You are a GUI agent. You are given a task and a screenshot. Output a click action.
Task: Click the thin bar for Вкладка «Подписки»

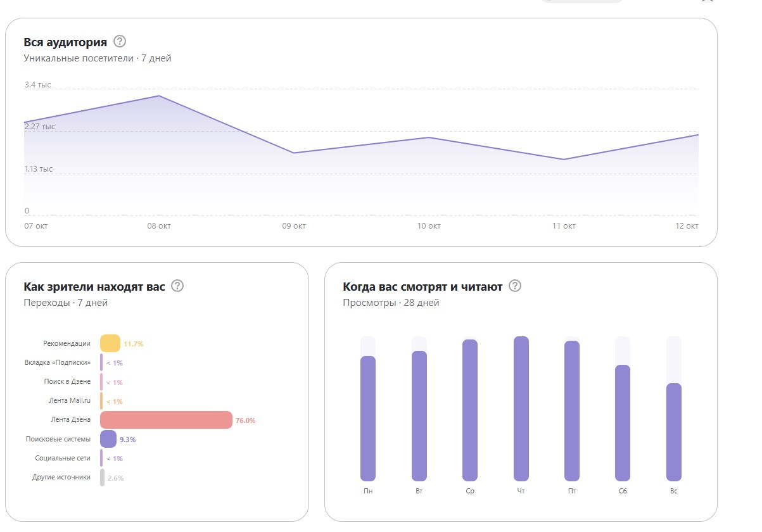coord(101,363)
